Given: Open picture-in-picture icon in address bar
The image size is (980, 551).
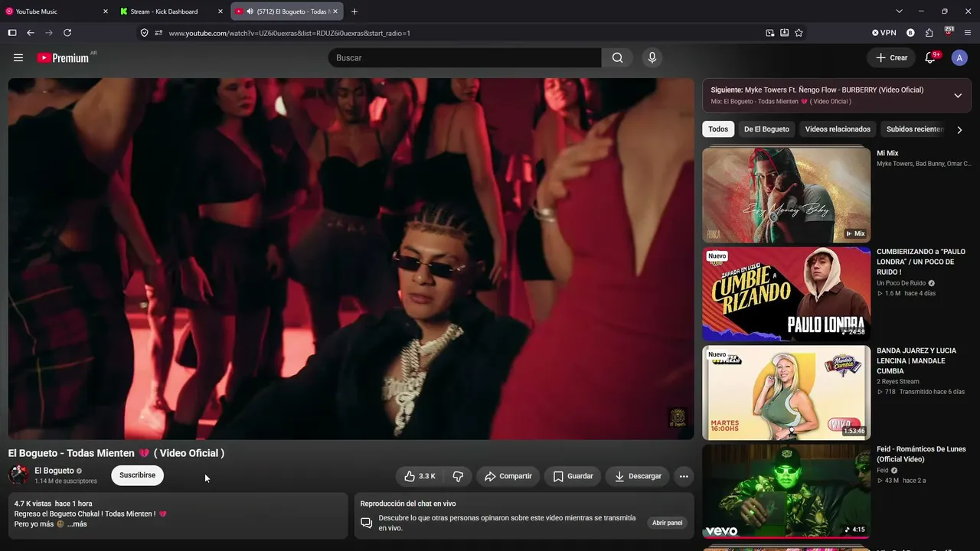Looking at the screenshot, I should pyautogui.click(x=769, y=33).
